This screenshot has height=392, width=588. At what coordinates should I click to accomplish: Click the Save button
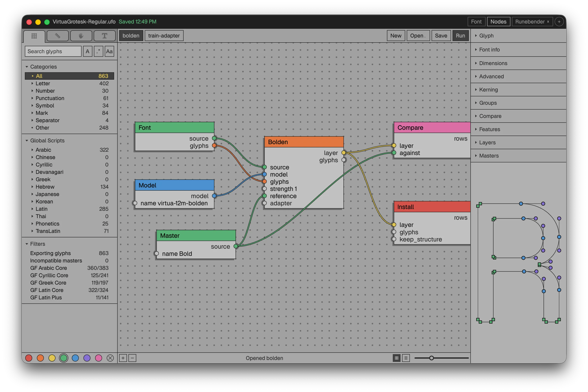[441, 36]
